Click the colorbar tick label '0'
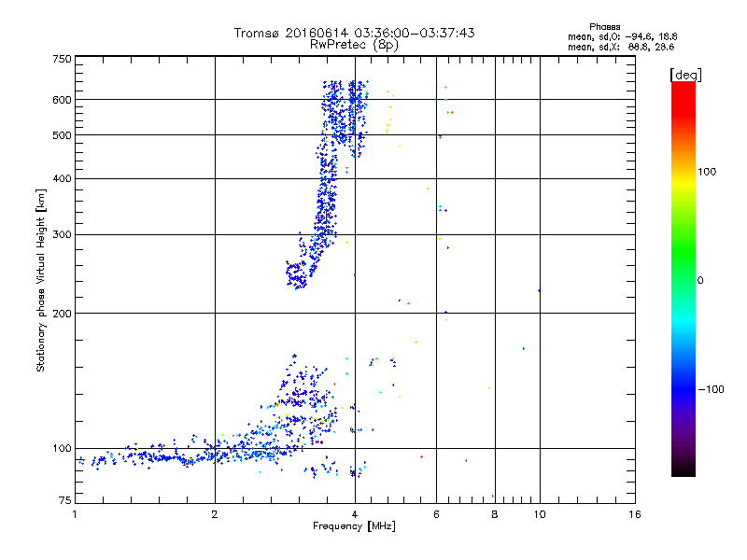 coord(700,281)
